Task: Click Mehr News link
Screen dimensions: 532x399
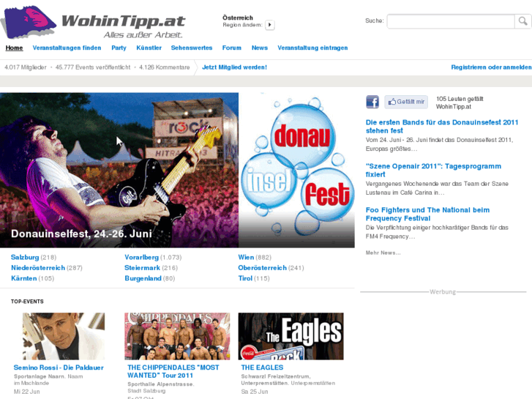Action: point(383,253)
